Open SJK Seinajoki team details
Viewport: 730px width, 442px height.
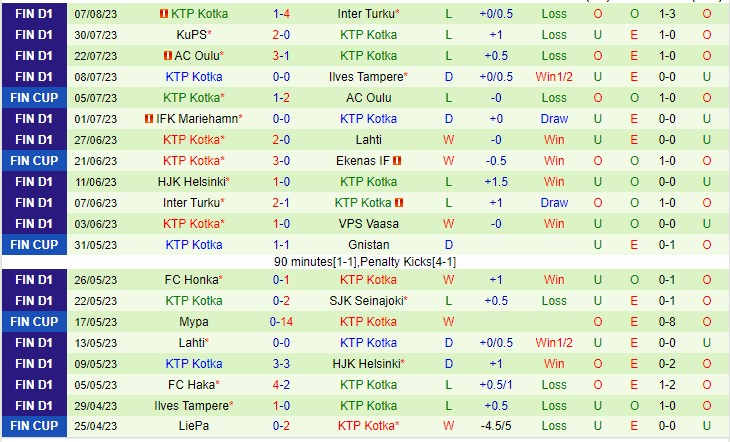[x=366, y=301]
